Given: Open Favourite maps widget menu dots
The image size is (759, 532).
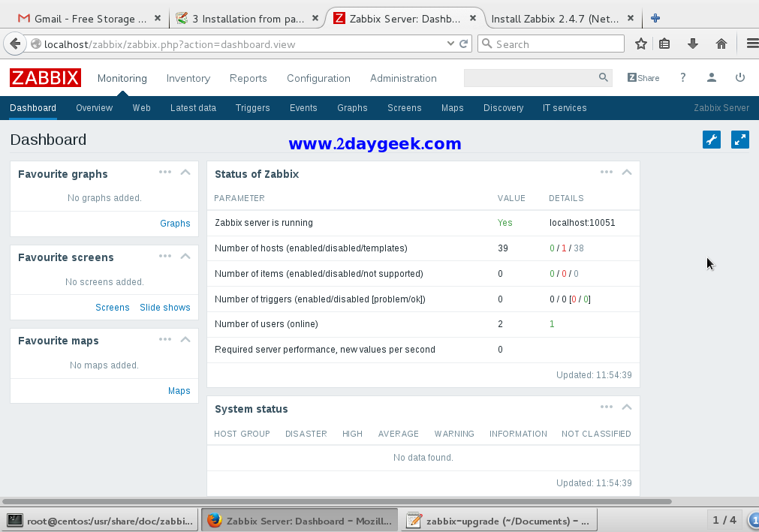Looking at the screenshot, I should pos(165,339).
